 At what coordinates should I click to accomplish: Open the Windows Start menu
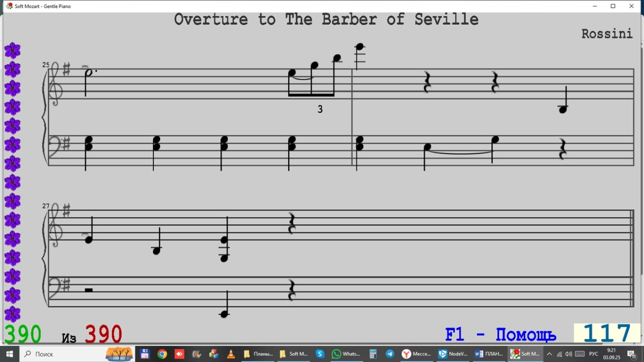tap(9, 354)
